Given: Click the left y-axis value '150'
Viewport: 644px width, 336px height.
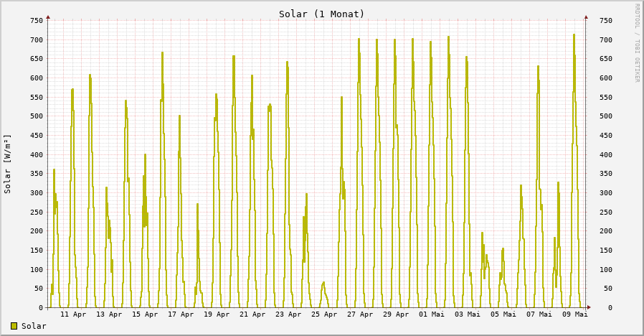Looking at the screenshot, I should tap(37, 251).
